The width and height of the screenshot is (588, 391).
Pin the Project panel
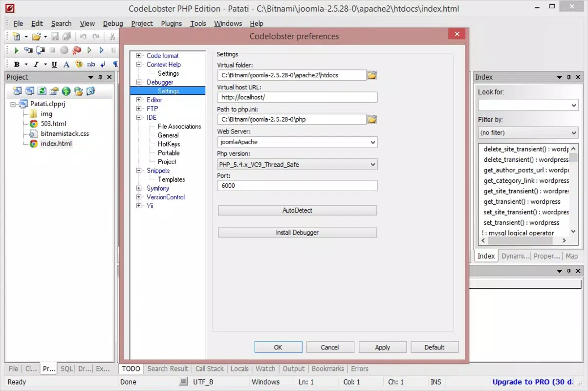click(x=100, y=77)
